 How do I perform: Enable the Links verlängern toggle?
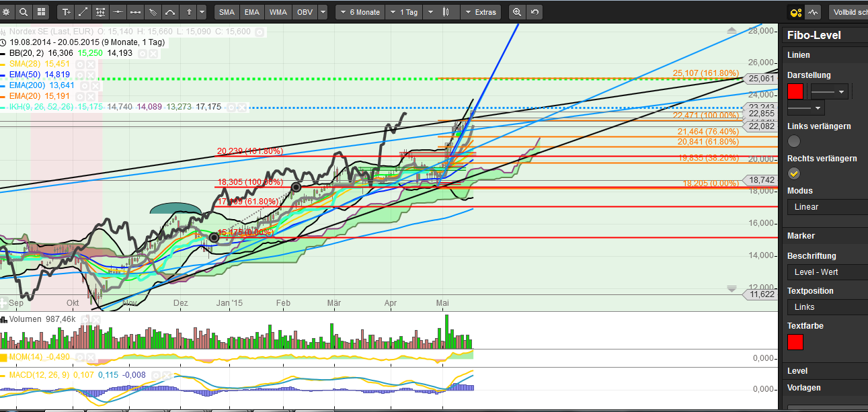(794, 140)
